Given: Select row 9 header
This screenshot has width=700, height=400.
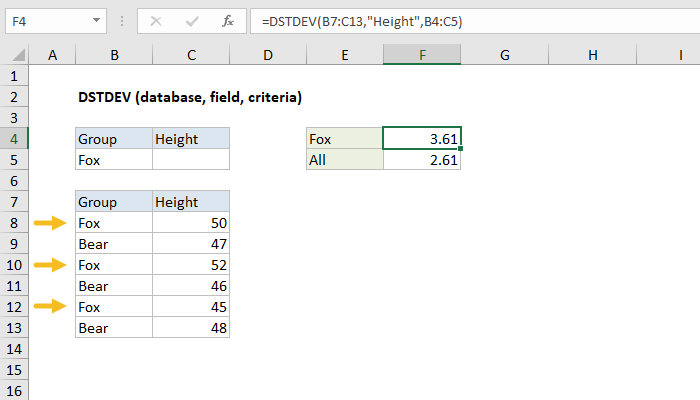Looking at the screenshot, I should tap(14, 244).
